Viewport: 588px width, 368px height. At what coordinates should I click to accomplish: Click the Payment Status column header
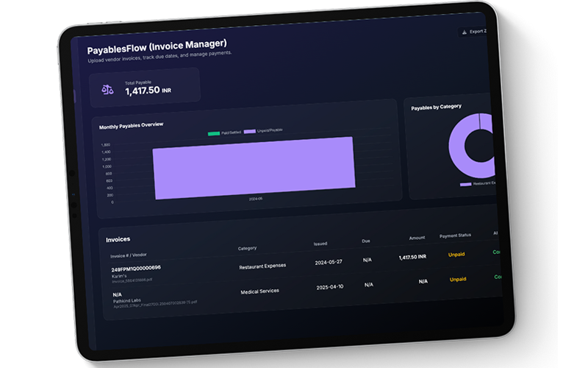(x=455, y=236)
